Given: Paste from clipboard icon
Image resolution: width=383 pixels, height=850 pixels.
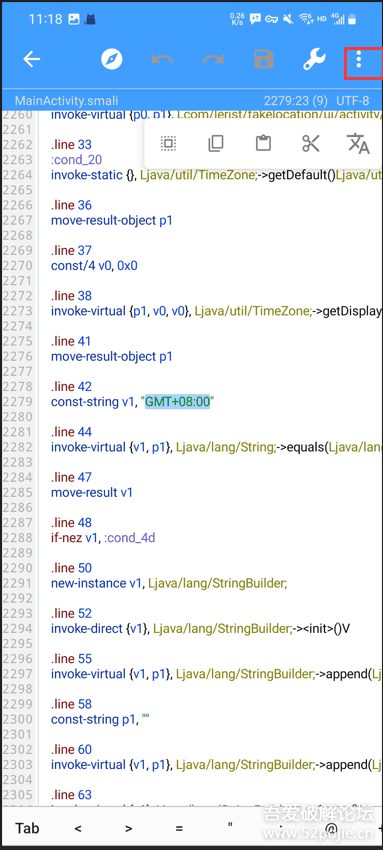Looking at the screenshot, I should 263,144.
